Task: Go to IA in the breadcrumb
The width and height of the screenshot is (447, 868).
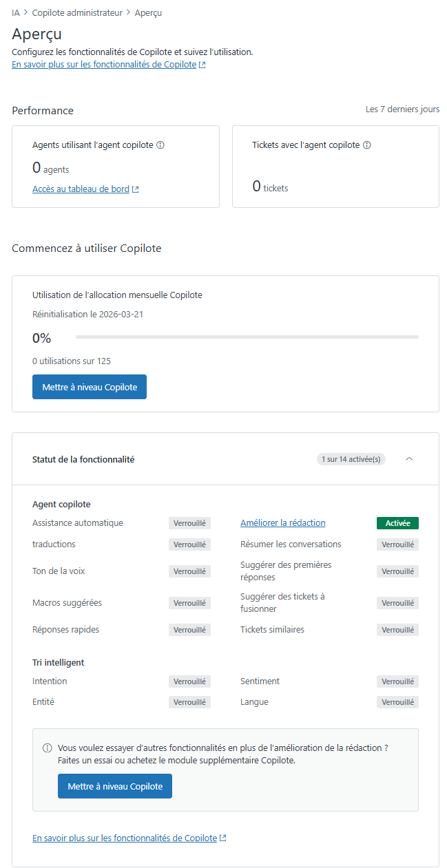Action: click(16, 13)
